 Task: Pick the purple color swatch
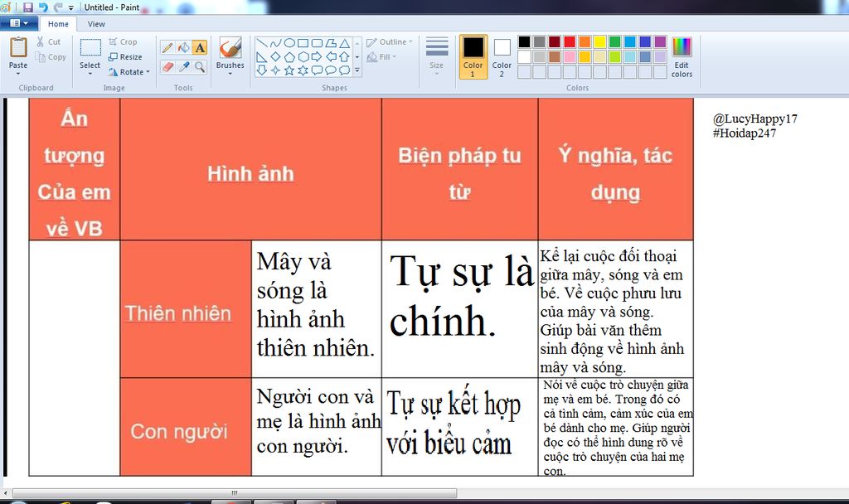click(660, 41)
